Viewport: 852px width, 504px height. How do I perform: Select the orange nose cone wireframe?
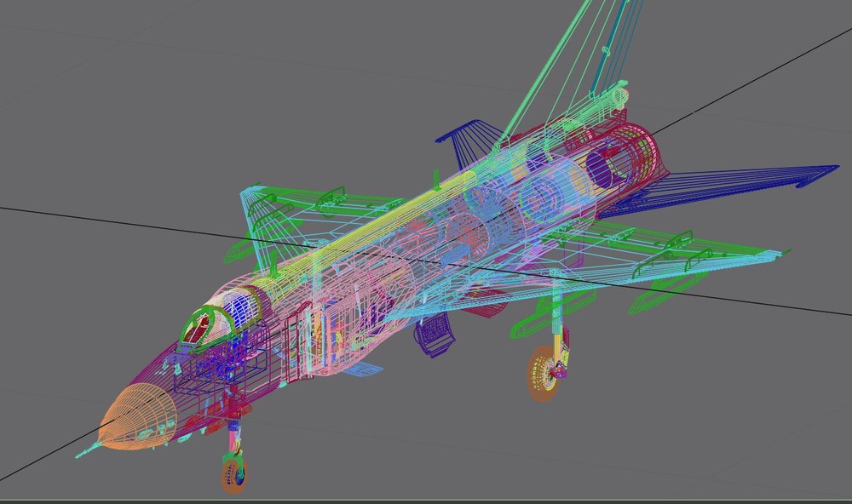(138, 417)
